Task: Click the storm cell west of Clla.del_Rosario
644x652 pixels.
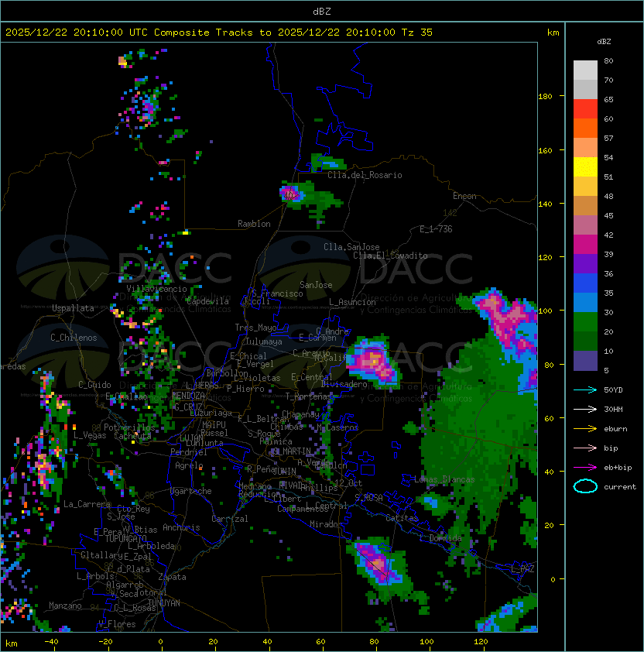Action: (x=289, y=194)
